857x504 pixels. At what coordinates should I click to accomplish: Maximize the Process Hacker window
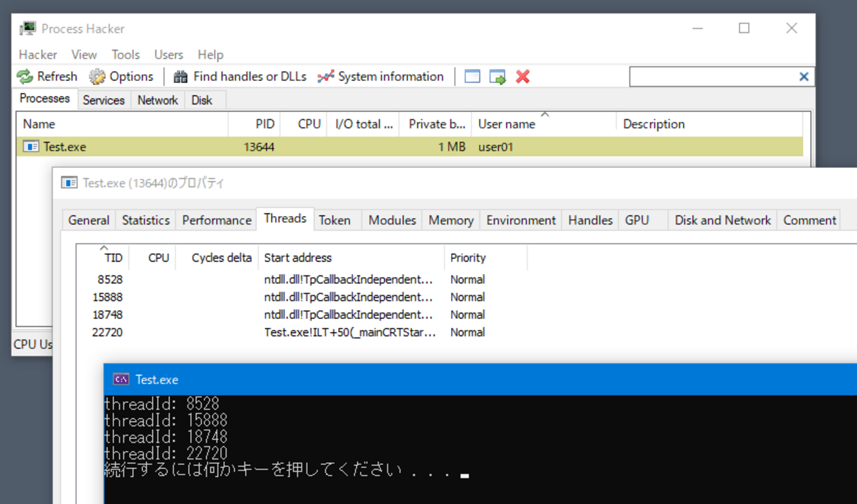coord(744,28)
